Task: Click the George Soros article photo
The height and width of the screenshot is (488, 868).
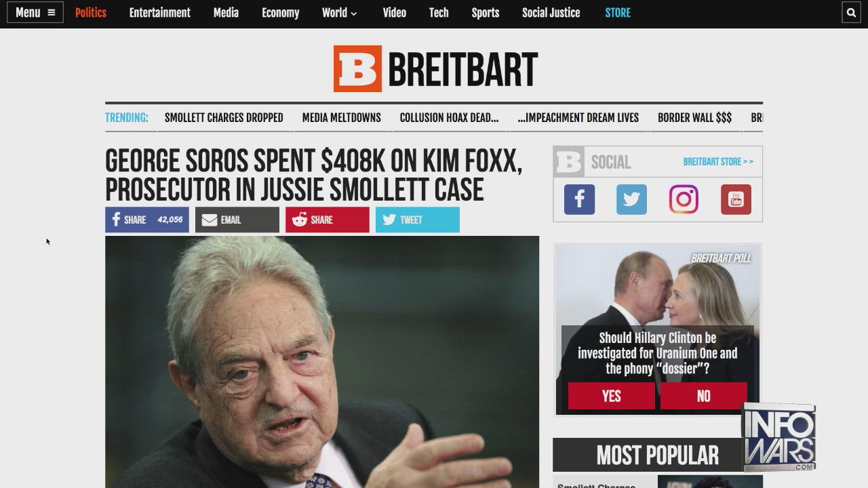Action: [322, 362]
